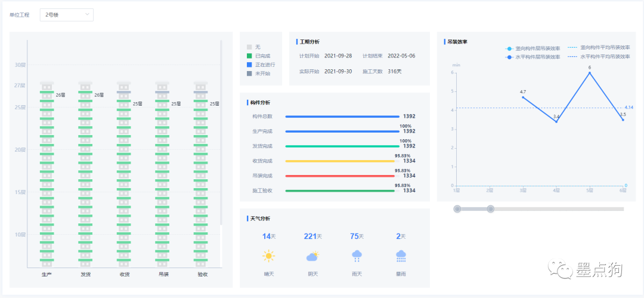
Task: Click the left handle of chart range slider
Action: (457, 208)
